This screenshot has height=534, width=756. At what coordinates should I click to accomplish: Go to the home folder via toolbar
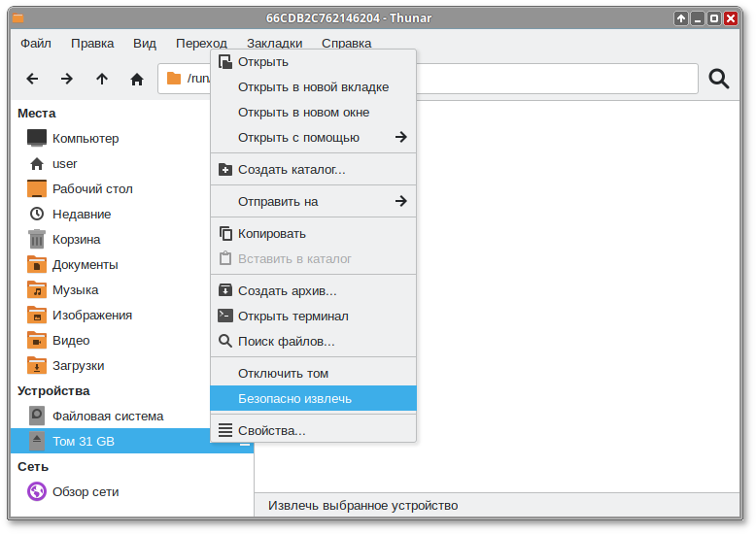point(137,79)
